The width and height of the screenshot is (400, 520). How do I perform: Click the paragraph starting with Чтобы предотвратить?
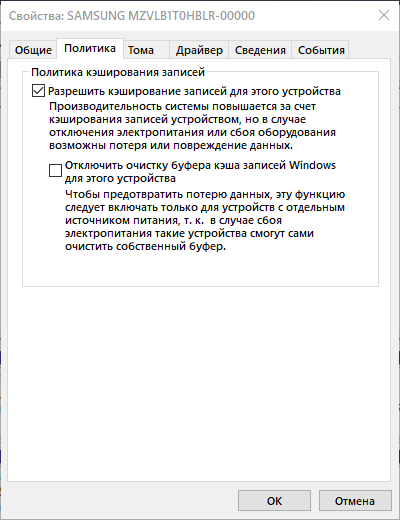[205, 220]
